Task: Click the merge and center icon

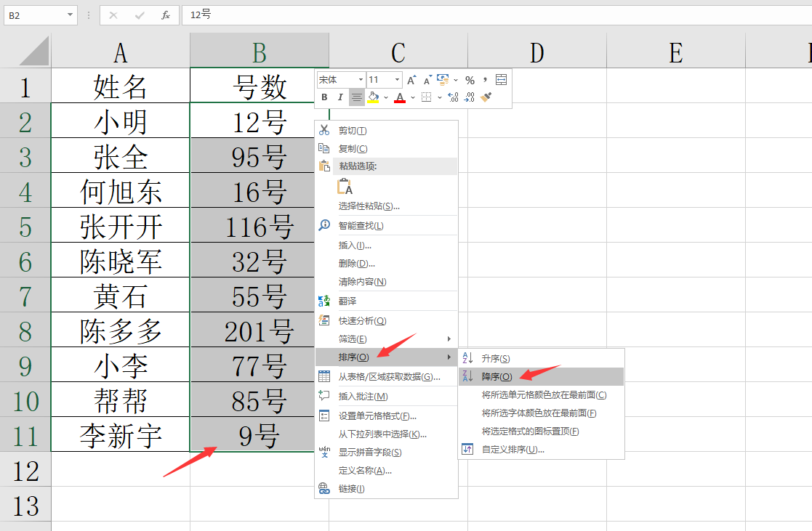Action: point(502,80)
